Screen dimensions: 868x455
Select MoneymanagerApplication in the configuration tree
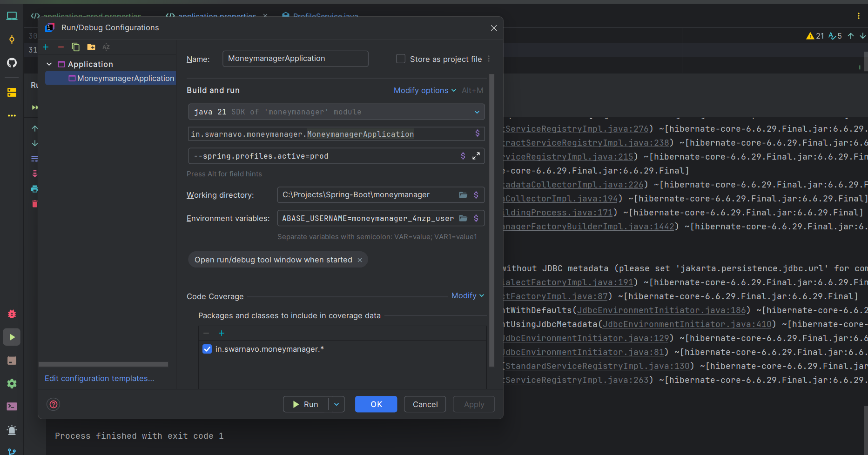point(125,78)
